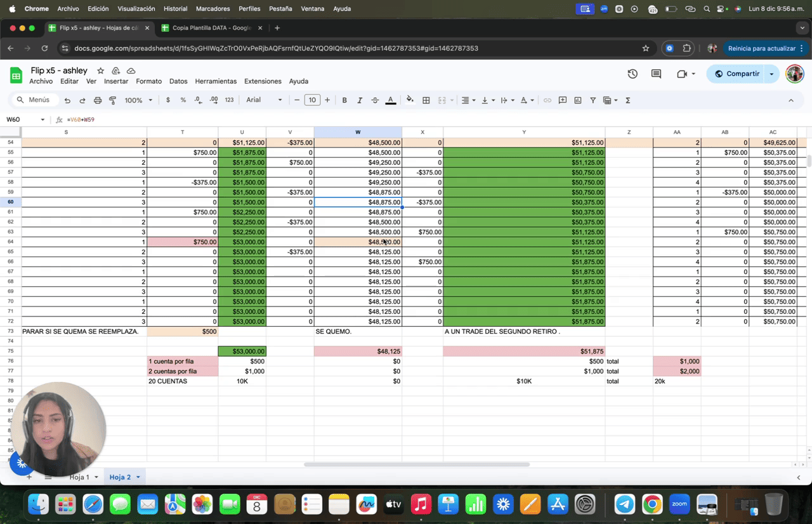
Task: Select the Paint format tool
Action: [113, 100]
